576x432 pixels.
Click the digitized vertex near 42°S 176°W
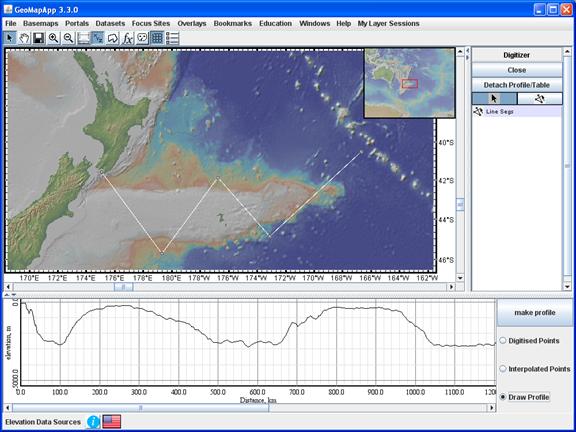(x=218, y=178)
